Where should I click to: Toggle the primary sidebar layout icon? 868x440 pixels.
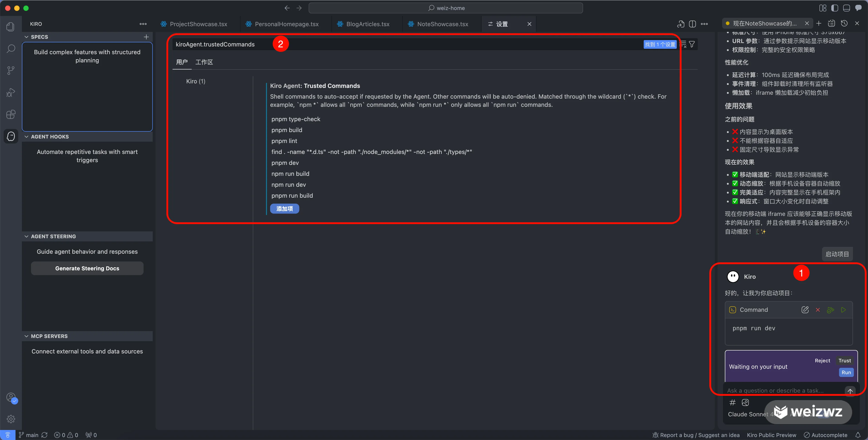tap(834, 8)
